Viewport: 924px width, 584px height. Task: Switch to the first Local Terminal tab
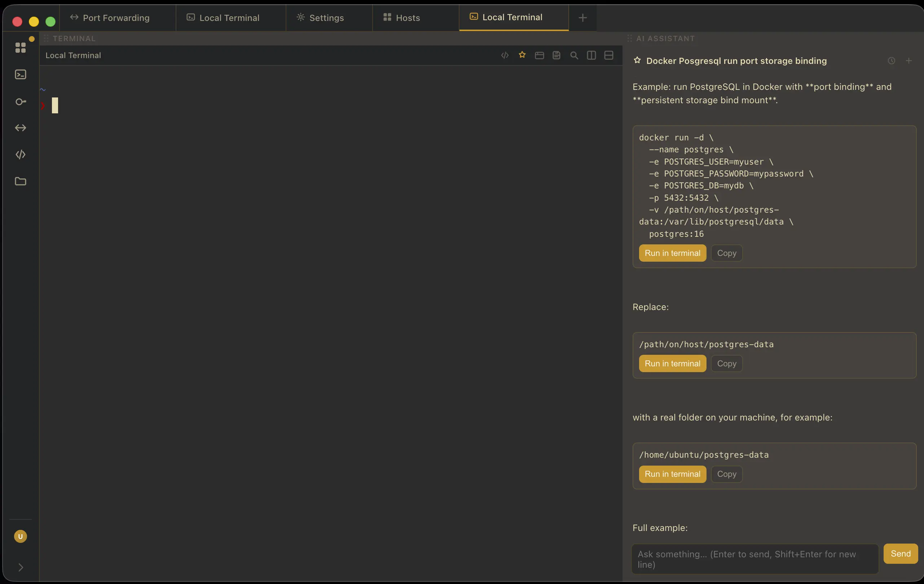tap(230, 18)
